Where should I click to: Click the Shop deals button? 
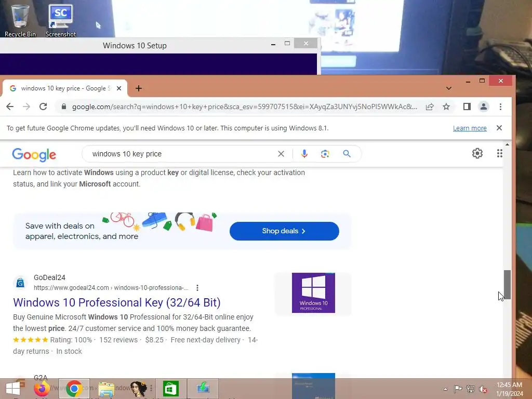click(284, 231)
